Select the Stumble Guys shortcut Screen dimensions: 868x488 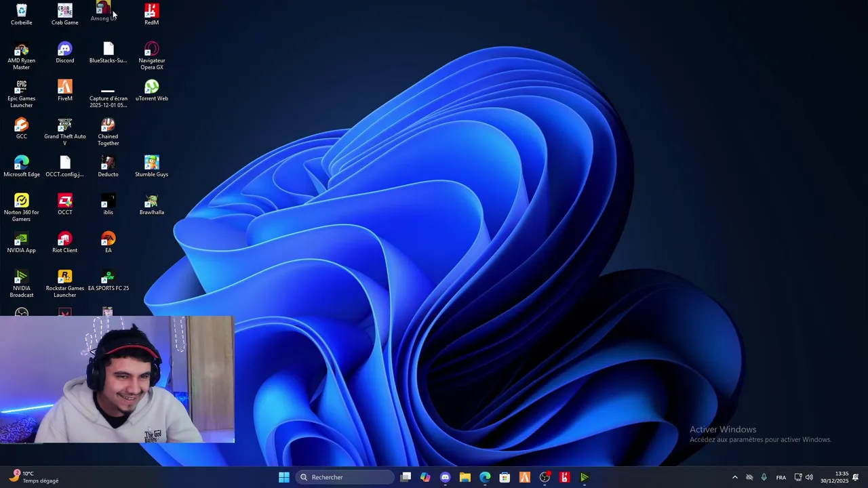pyautogui.click(x=152, y=167)
